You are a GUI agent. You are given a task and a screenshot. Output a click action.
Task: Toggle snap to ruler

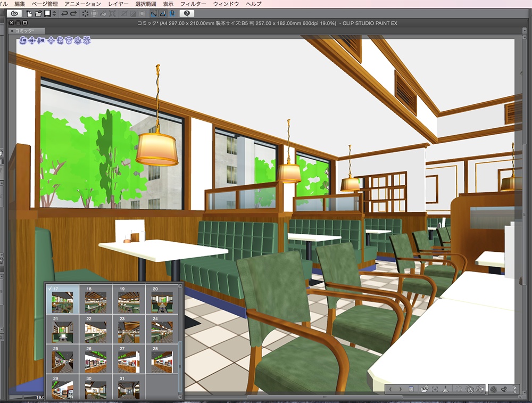click(154, 14)
